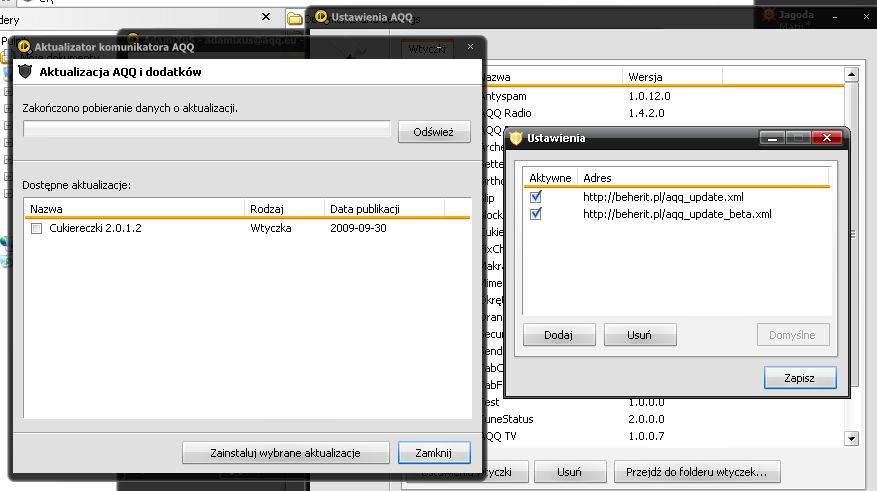Click the 1.0.0.7 version cell

[x=646, y=436]
